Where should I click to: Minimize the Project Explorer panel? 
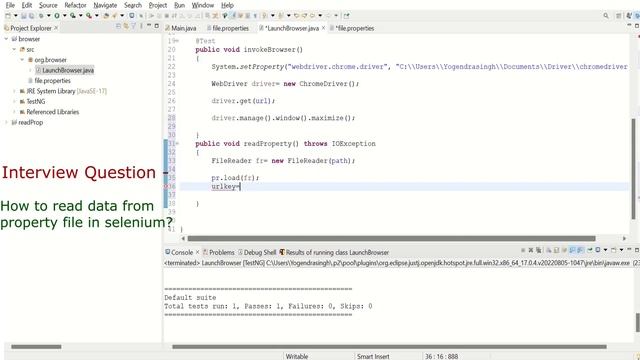tap(149, 25)
